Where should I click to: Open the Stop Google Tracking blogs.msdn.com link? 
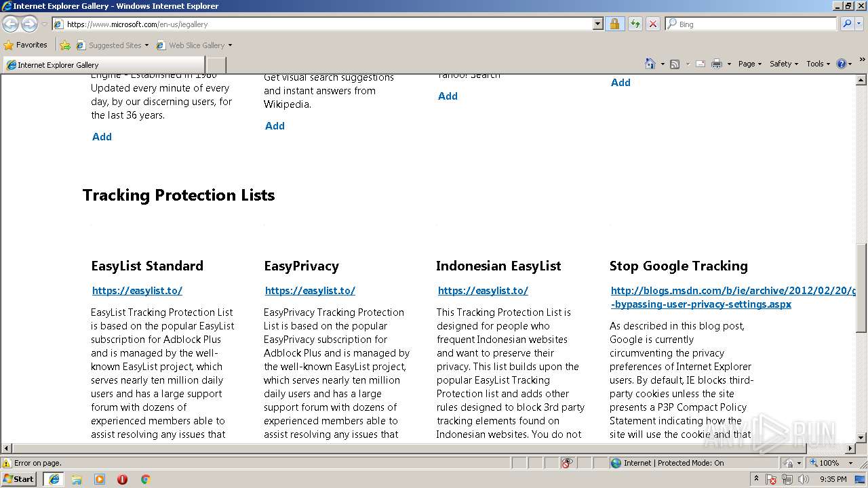[733, 298]
